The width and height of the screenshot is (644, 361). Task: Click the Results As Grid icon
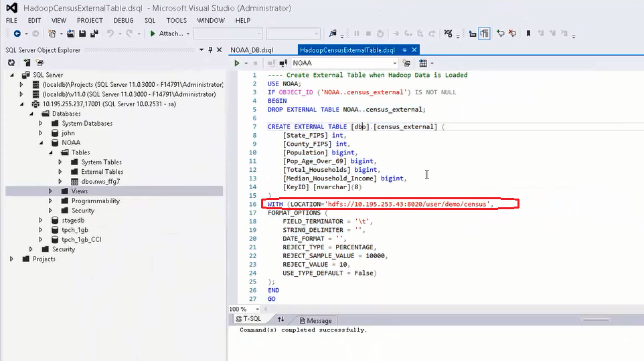[422, 63]
